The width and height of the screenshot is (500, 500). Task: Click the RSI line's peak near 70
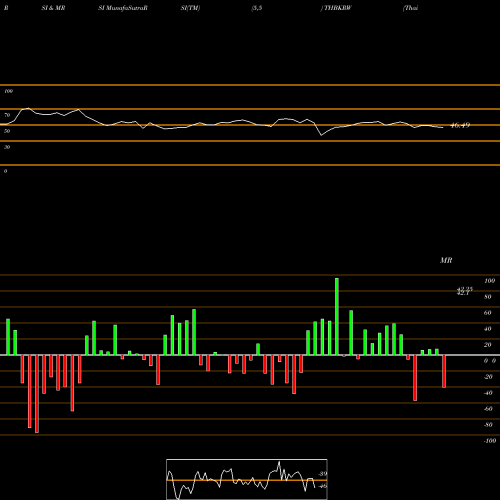point(28,108)
